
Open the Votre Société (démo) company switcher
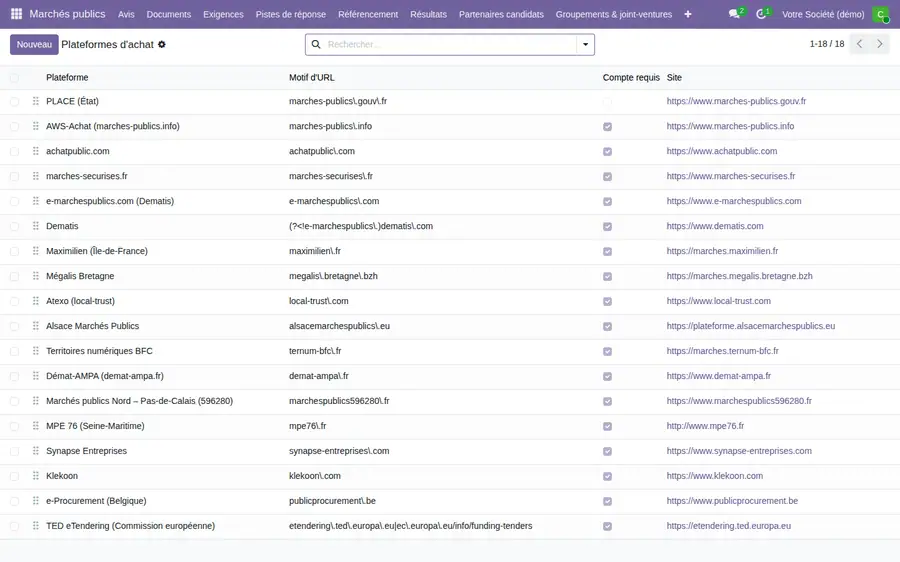[823, 14]
